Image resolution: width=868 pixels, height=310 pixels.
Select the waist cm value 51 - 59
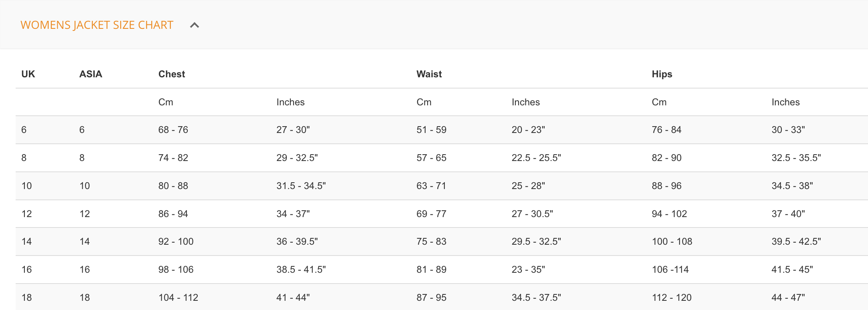tap(432, 130)
